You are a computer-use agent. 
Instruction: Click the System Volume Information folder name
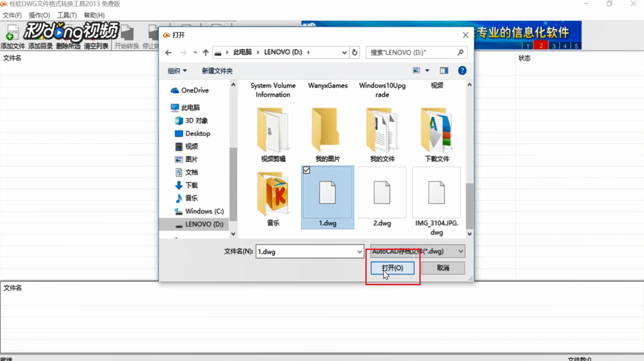coord(273,90)
